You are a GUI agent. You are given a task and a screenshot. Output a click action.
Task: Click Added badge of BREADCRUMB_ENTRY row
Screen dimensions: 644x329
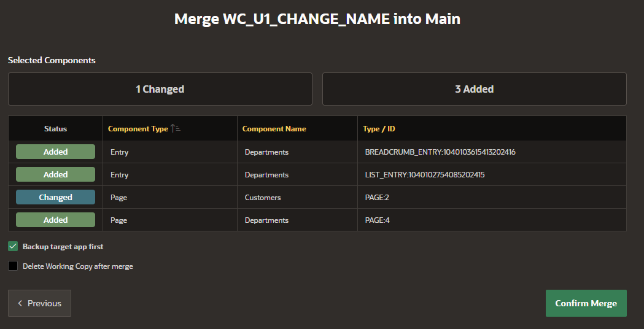point(55,152)
